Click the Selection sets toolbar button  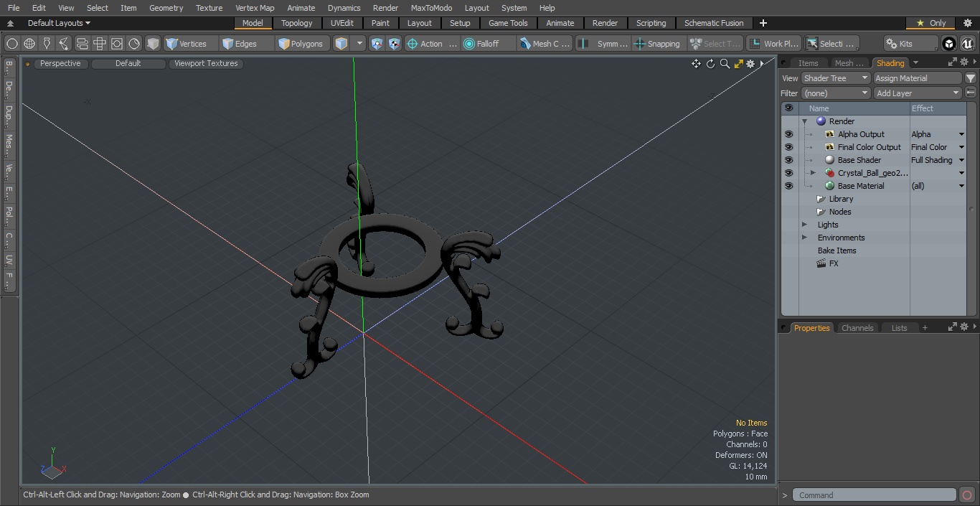coord(831,44)
